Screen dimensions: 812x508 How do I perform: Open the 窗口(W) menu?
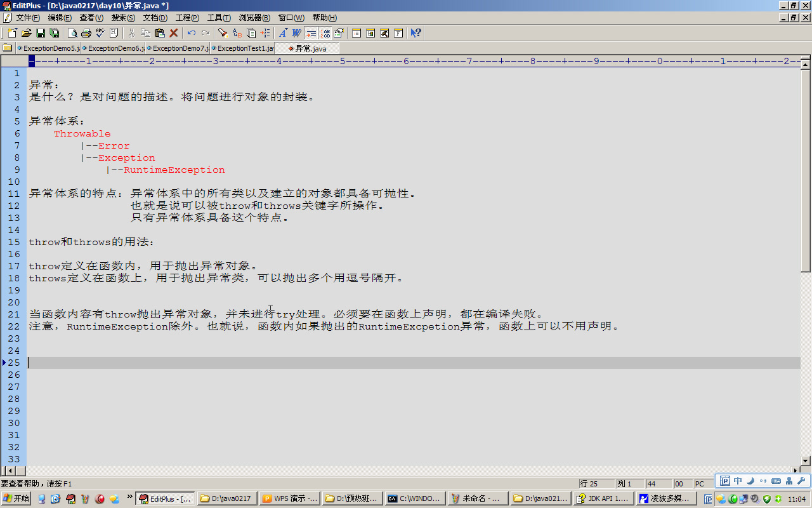pos(291,18)
